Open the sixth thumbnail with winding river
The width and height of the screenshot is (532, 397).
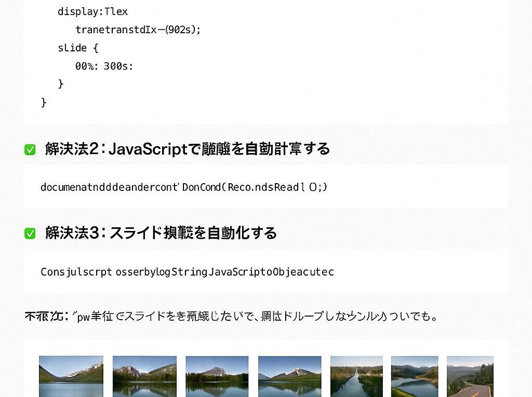(x=414, y=376)
